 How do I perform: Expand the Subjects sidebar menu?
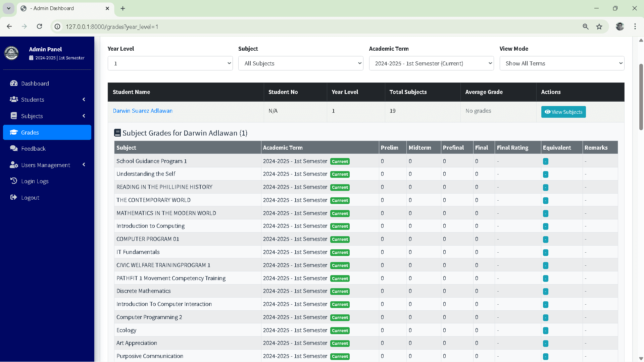tap(47, 116)
